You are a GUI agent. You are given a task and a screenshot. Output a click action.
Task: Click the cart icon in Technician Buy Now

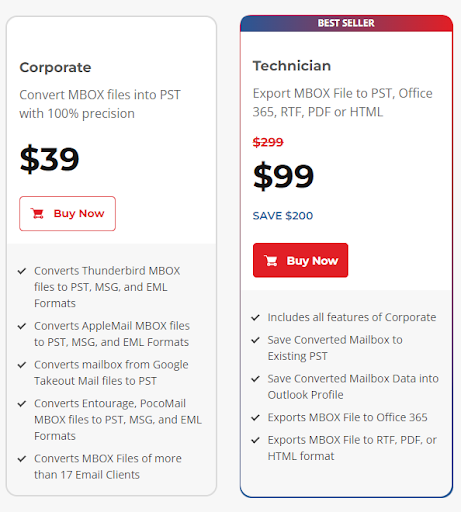point(271,260)
